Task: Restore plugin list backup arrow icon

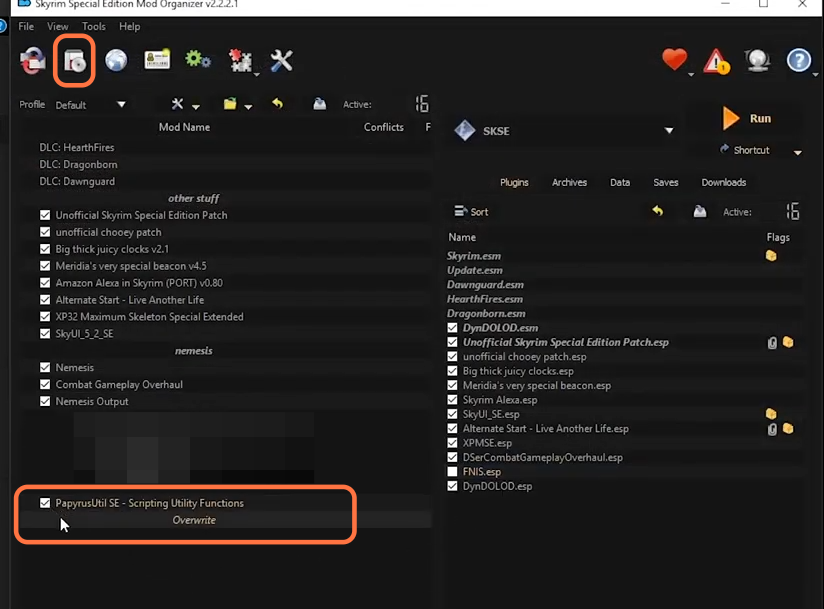Action: coord(657,211)
